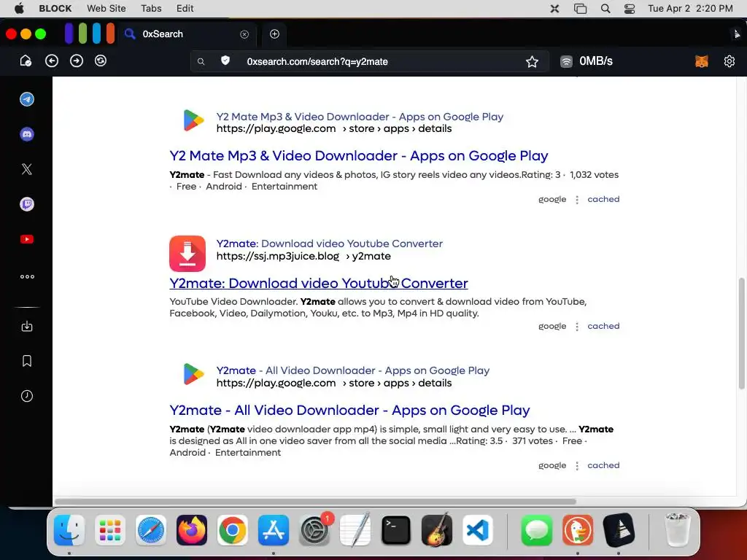This screenshot has height=560, width=747.
Task: Click the red download favicon thumbnail
Action: click(x=187, y=253)
